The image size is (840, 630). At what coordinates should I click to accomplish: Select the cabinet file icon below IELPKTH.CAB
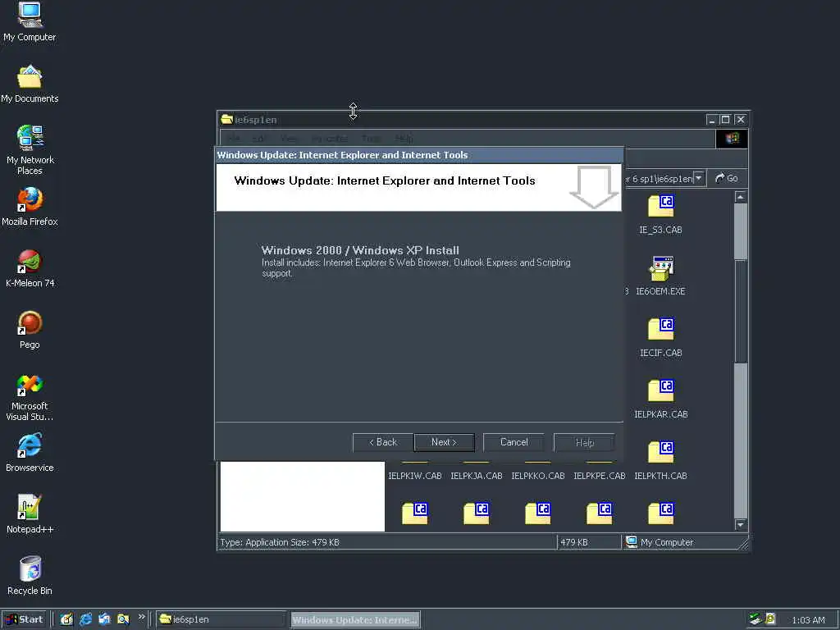tap(660, 514)
